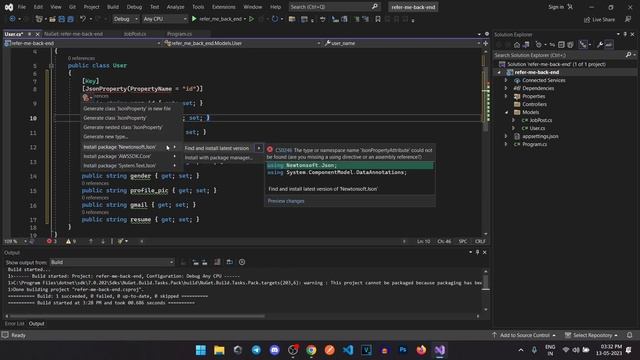Click Sign in at top right
Image resolution: width=640 pixels, height=360 pixels.
(556, 7)
